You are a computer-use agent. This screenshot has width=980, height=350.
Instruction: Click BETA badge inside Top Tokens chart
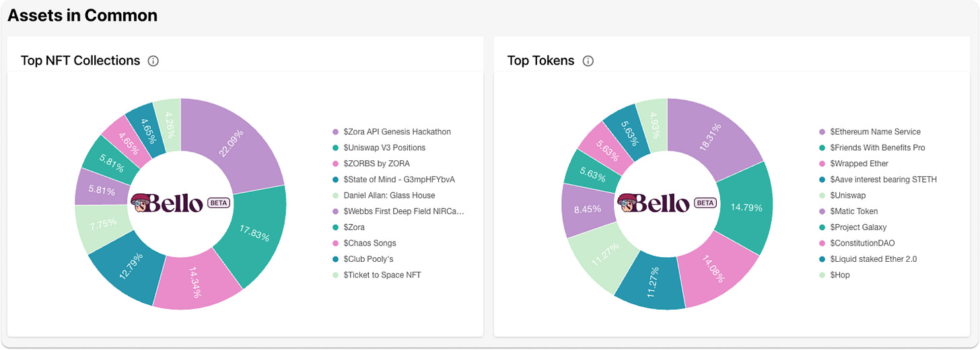705,203
